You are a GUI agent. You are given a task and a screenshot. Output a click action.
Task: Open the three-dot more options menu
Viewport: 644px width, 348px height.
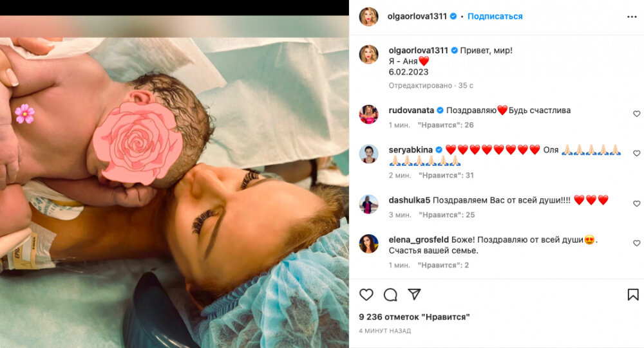pyautogui.click(x=632, y=17)
